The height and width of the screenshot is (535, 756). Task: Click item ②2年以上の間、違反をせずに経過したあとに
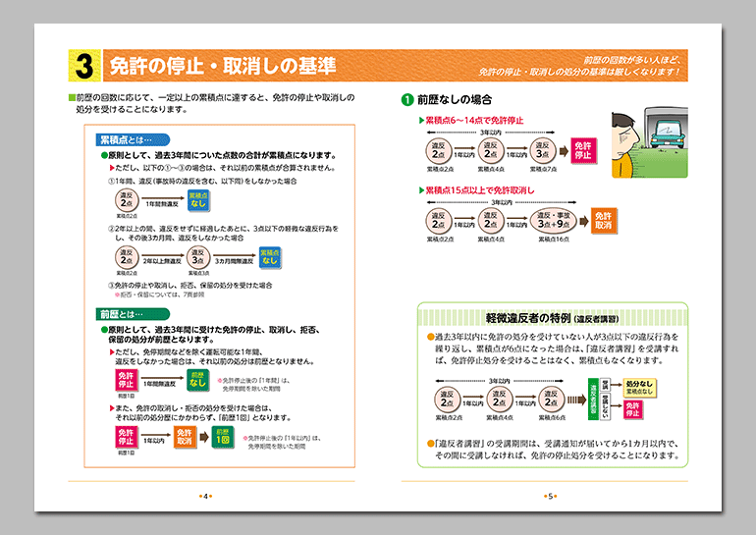pos(223,233)
